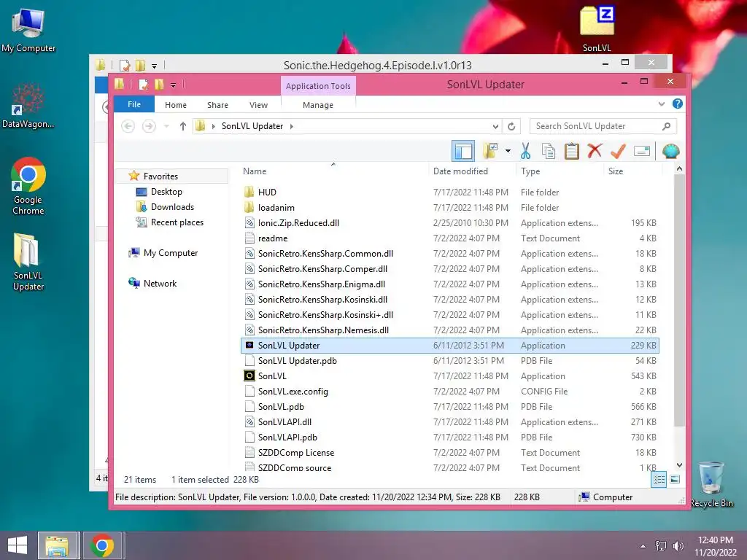Click Properties icon in Sonic.the.Hedgehog window title

125,65
